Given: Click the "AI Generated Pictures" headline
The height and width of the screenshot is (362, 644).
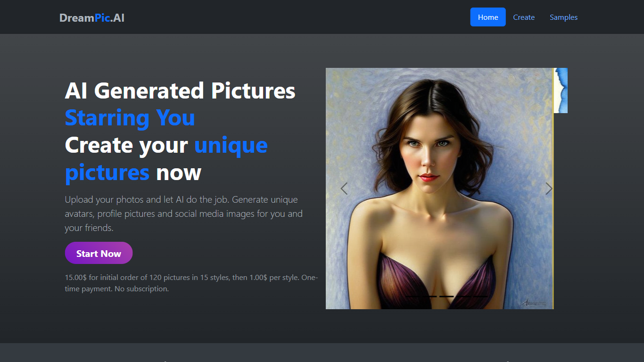Looking at the screenshot, I should coord(180,90).
